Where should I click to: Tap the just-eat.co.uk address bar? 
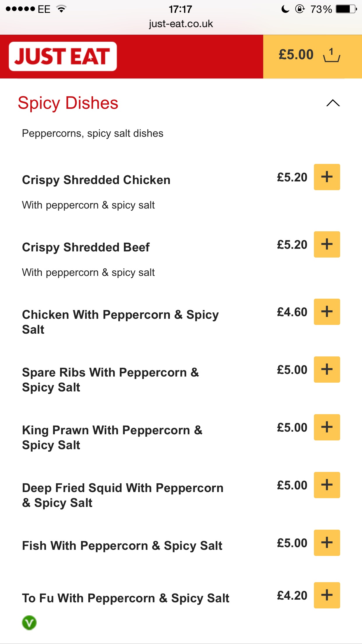point(181,24)
